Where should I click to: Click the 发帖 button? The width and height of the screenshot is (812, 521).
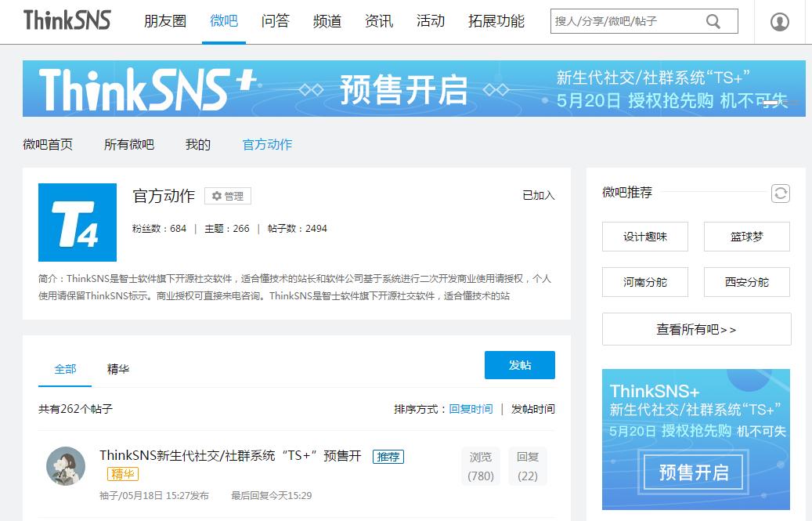(x=520, y=364)
